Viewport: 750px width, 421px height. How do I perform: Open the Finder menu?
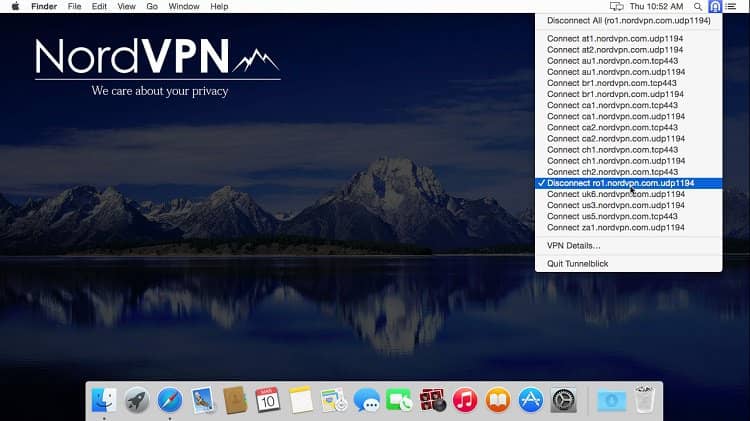[x=44, y=6]
